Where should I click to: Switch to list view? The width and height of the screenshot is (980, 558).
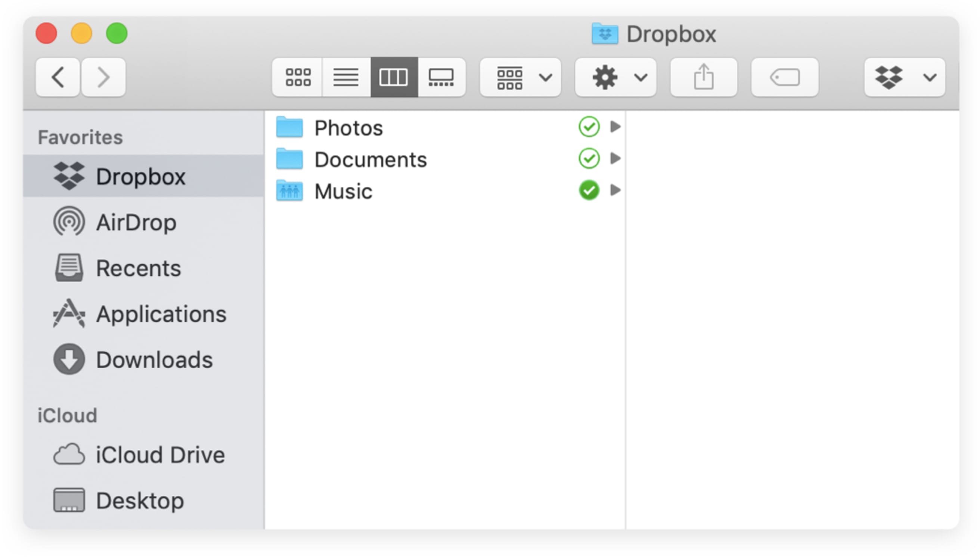click(x=346, y=77)
